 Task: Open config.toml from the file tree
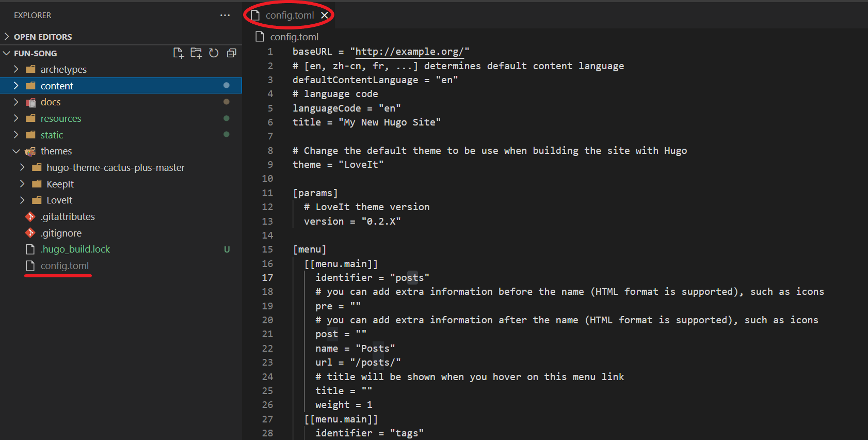tap(65, 266)
